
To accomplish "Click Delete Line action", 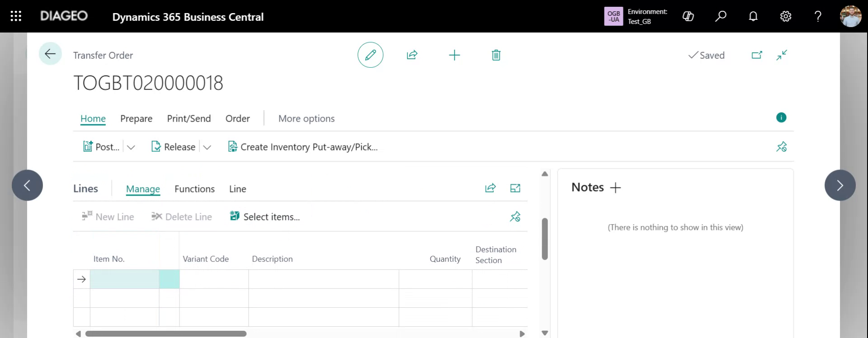I will tap(182, 217).
